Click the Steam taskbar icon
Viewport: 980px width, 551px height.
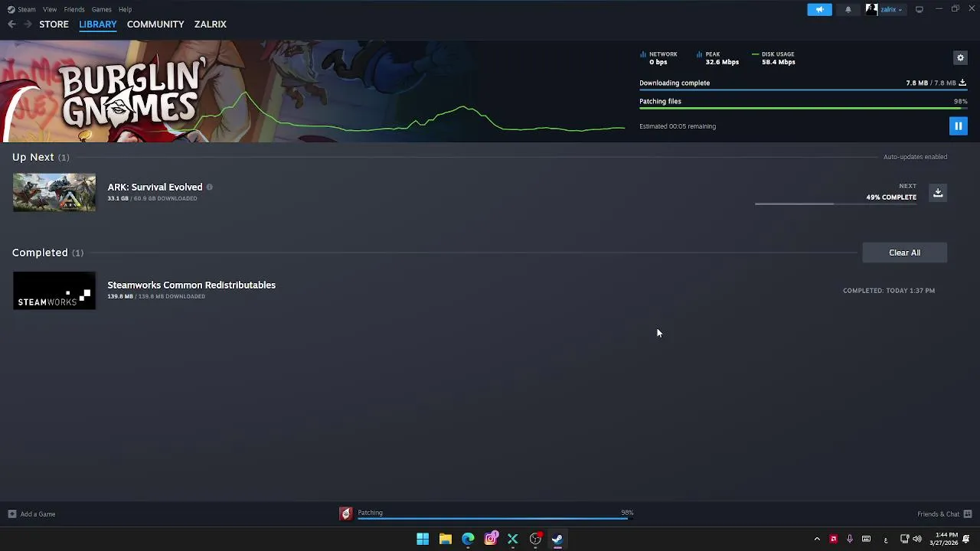(557, 539)
